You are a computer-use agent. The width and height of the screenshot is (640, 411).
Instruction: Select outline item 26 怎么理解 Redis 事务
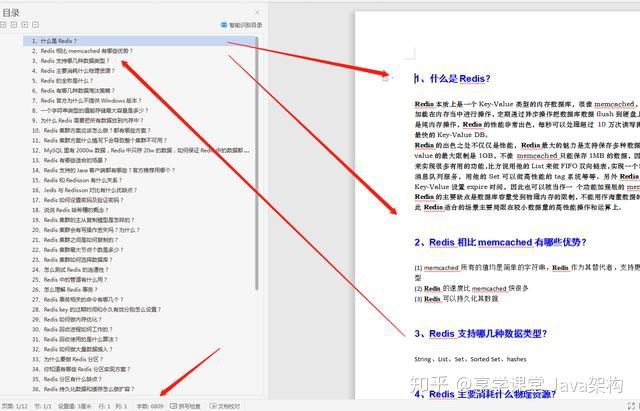[65, 290]
